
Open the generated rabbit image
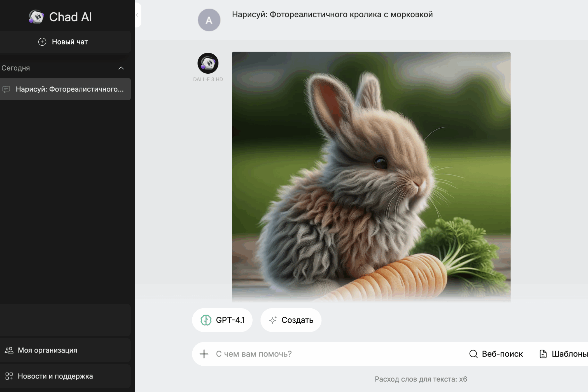[371, 176]
